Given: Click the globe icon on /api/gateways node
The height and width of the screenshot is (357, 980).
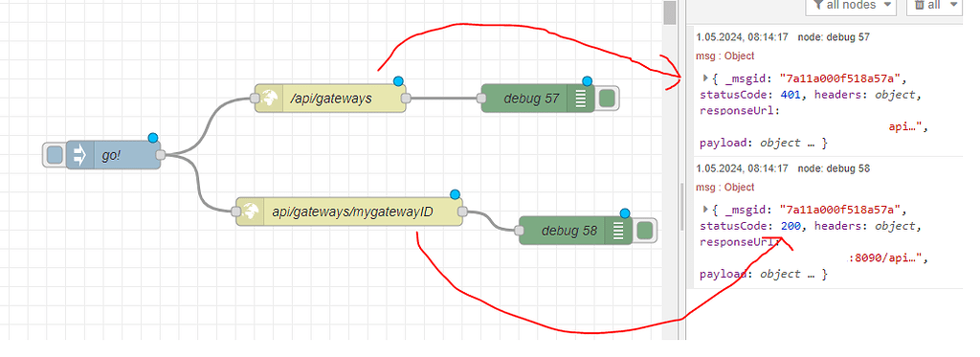Looking at the screenshot, I should (x=269, y=99).
